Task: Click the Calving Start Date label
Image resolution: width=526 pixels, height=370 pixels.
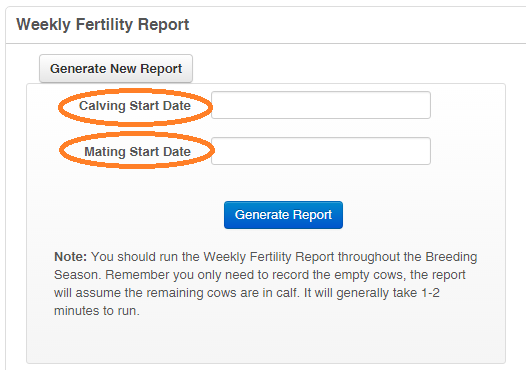Action: click(135, 106)
